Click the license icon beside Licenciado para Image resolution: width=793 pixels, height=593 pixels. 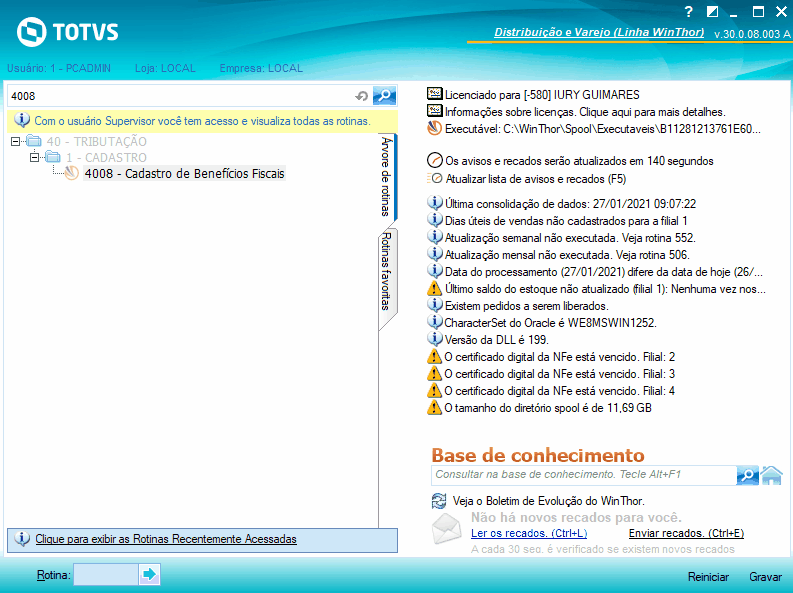[x=434, y=94]
